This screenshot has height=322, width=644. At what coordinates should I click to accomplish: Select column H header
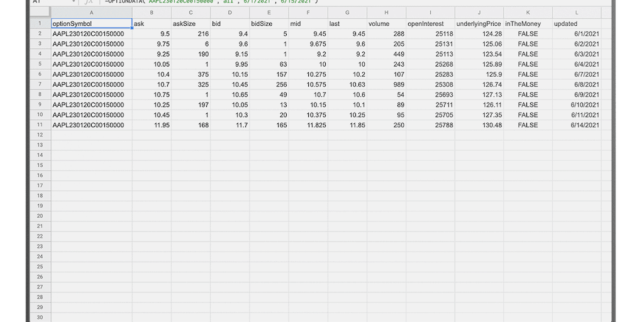pyautogui.click(x=387, y=13)
